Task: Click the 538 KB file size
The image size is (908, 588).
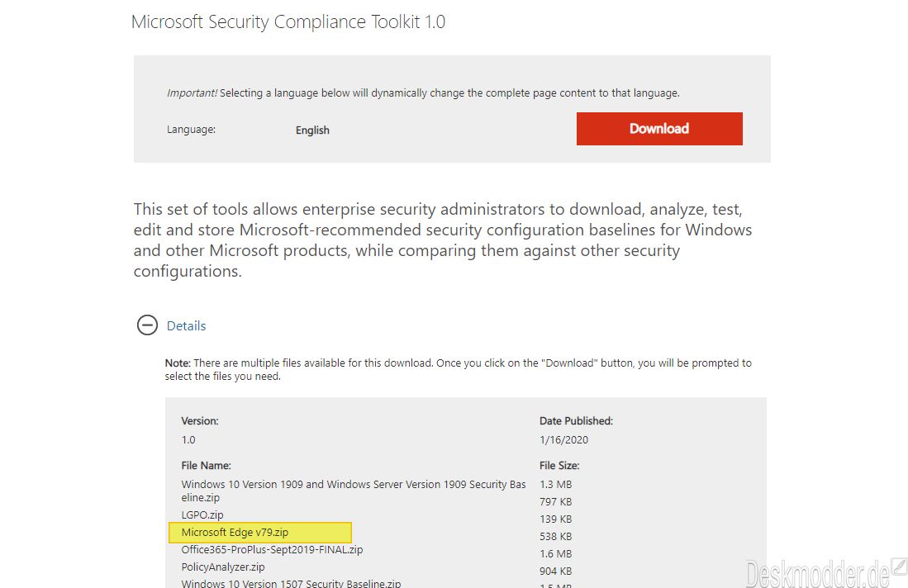Action: (x=555, y=537)
